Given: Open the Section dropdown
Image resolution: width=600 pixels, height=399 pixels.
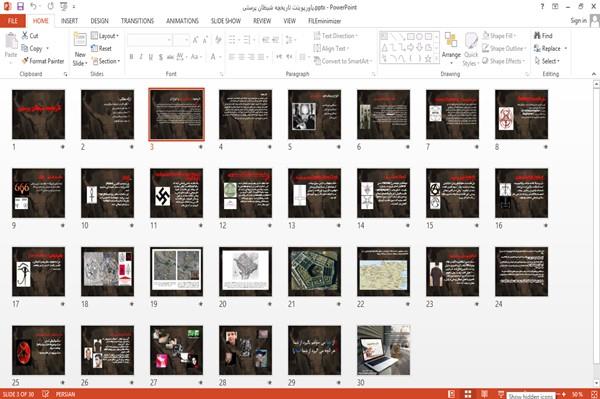Looking at the screenshot, I should point(106,61).
